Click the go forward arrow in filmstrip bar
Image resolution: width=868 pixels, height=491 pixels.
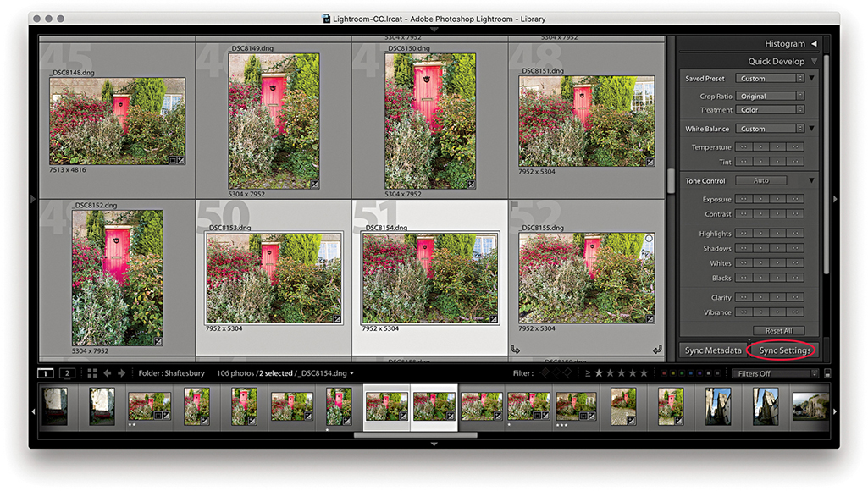pos(121,373)
